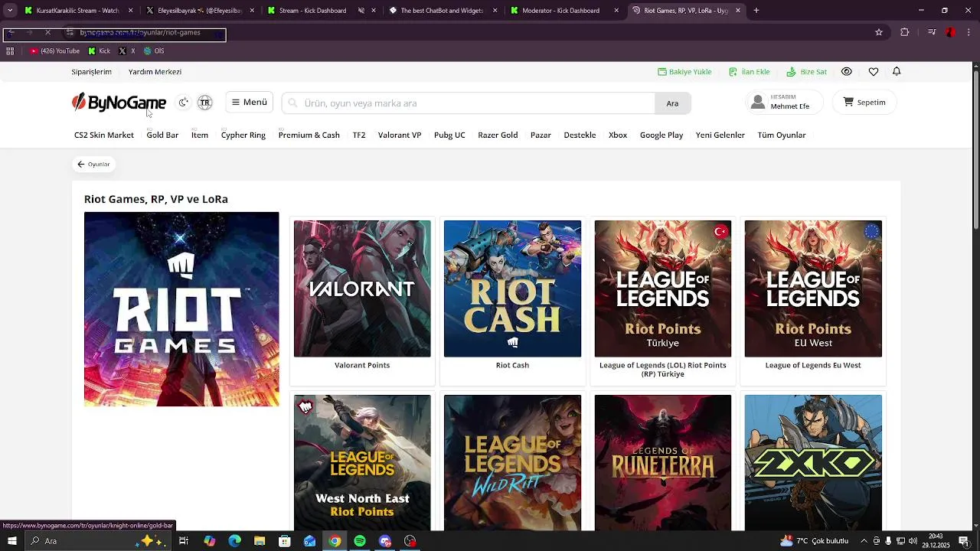Select Tüm Oyunlar category
The image size is (980, 551).
point(782,135)
